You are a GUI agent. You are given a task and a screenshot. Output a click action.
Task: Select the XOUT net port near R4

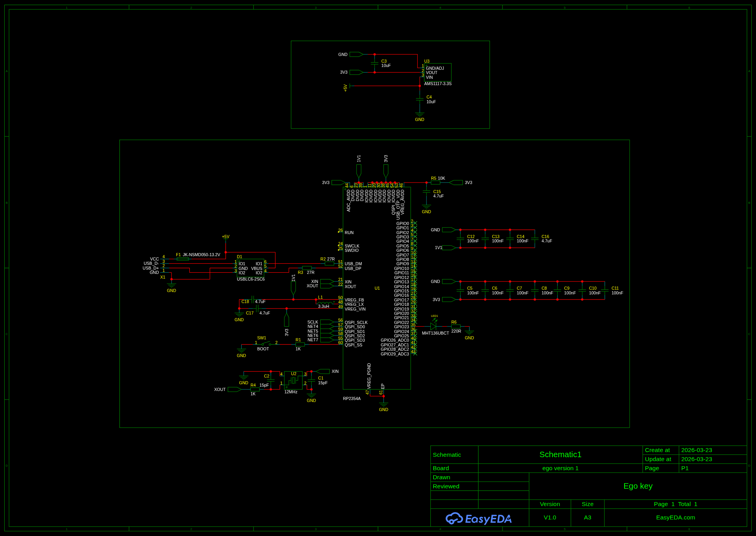click(234, 389)
